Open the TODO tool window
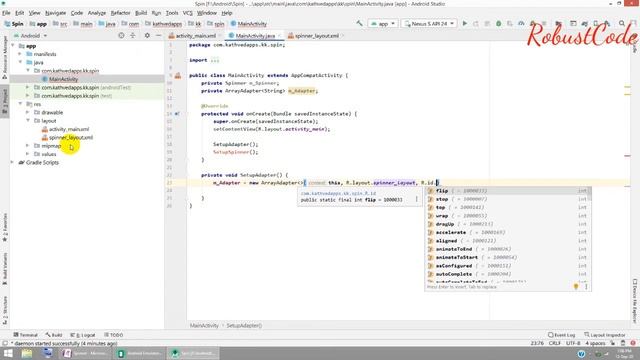This screenshot has height=360, width=640. point(113,335)
